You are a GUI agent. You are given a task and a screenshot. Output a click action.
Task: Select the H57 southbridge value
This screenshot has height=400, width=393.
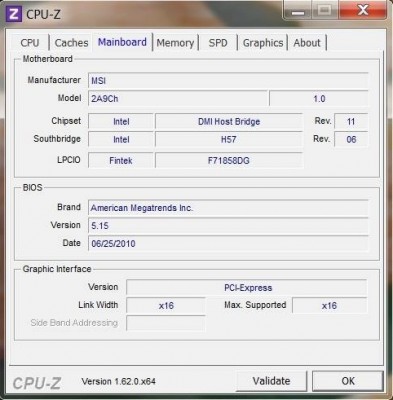click(229, 139)
